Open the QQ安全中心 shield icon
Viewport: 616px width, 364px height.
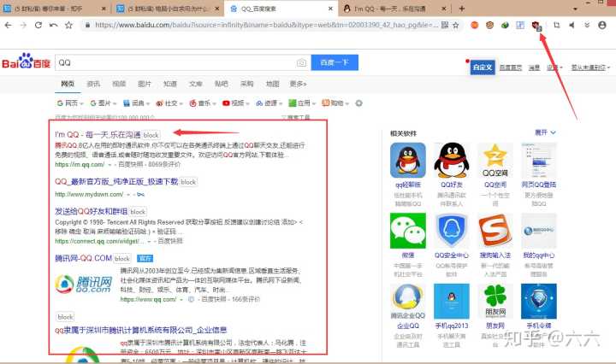point(452,231)
